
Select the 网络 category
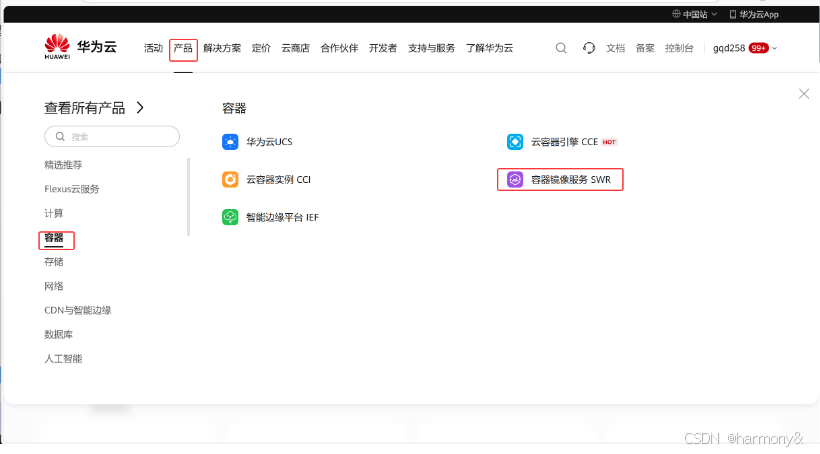pos(53,286)
